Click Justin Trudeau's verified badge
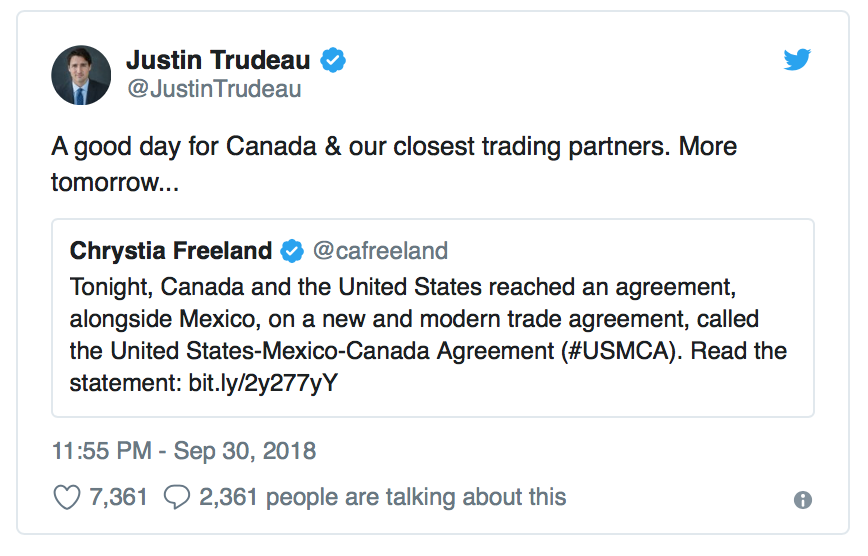The height and width of the screenshot is (556, 868). pyautogui.click(x=333, y=60)
